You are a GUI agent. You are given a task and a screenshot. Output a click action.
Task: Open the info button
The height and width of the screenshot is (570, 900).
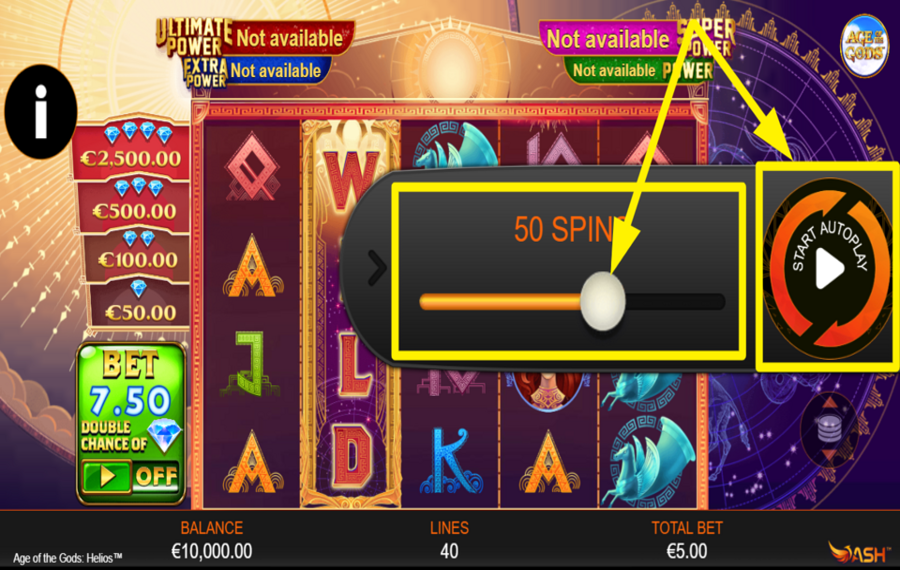(x=40, y=111)
